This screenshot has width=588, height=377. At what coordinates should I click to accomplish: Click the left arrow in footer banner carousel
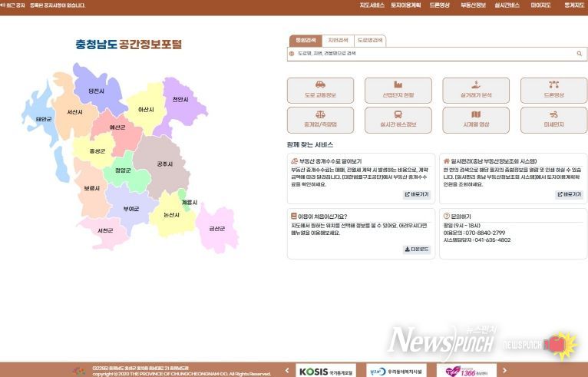pyautogui.click(x=286, y=371)
